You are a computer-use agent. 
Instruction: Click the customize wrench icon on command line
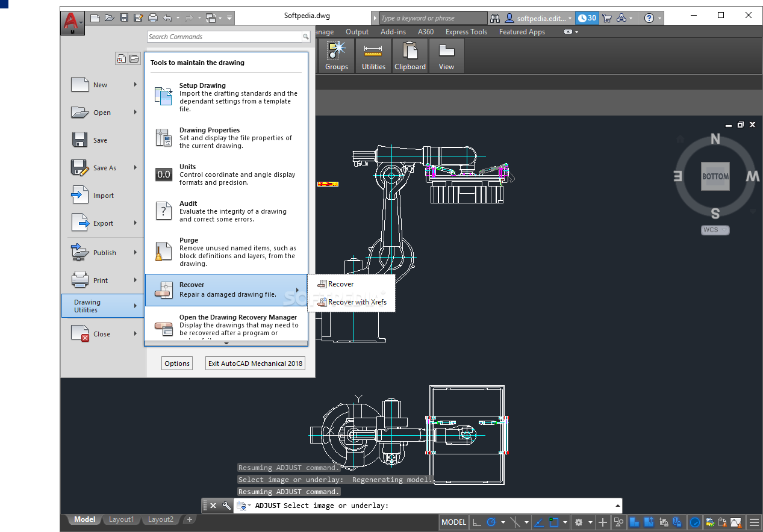226,506
